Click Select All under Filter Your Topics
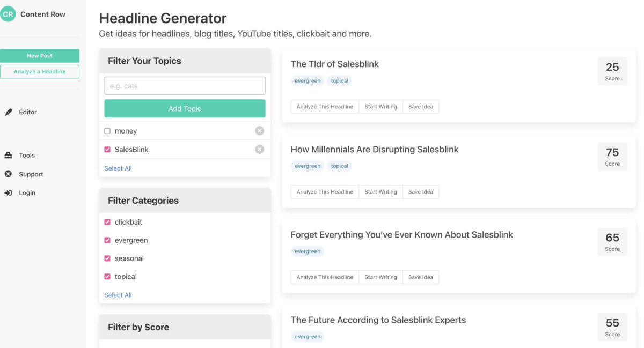This screenshot has height=348, width=644. (118, 168)
